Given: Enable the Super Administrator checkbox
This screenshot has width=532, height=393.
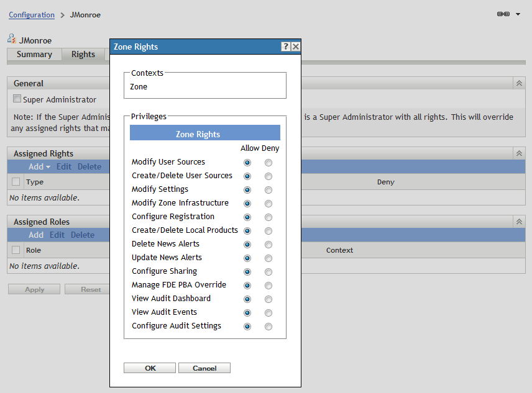Looking at the screenshot, I should 17,99.
